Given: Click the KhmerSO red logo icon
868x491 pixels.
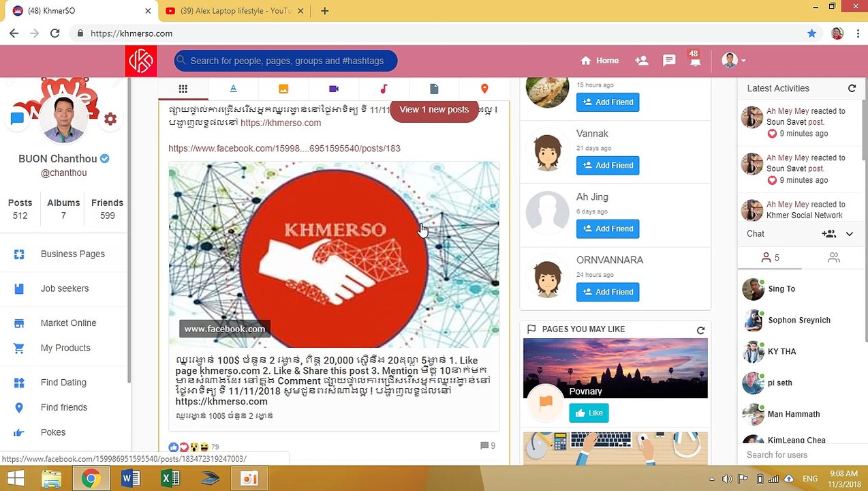Looking at the screenshot, I should coord(141,61).
